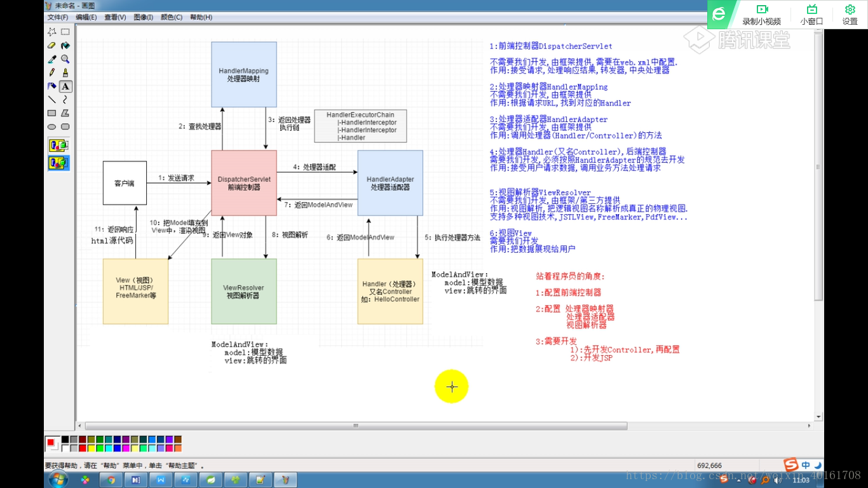Pick the magenta palette swatch
This screenshot has width=868, height=488.
[126, 448]
